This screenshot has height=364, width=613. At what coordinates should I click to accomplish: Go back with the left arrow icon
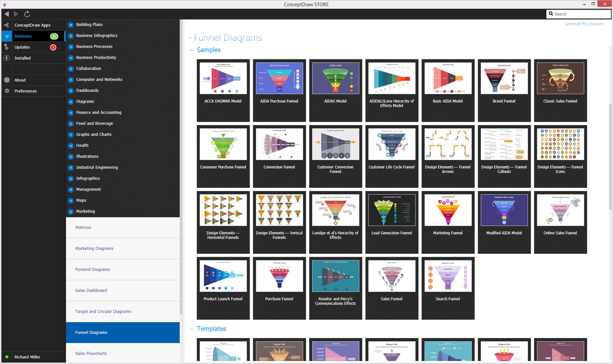[x=7, y=14]
